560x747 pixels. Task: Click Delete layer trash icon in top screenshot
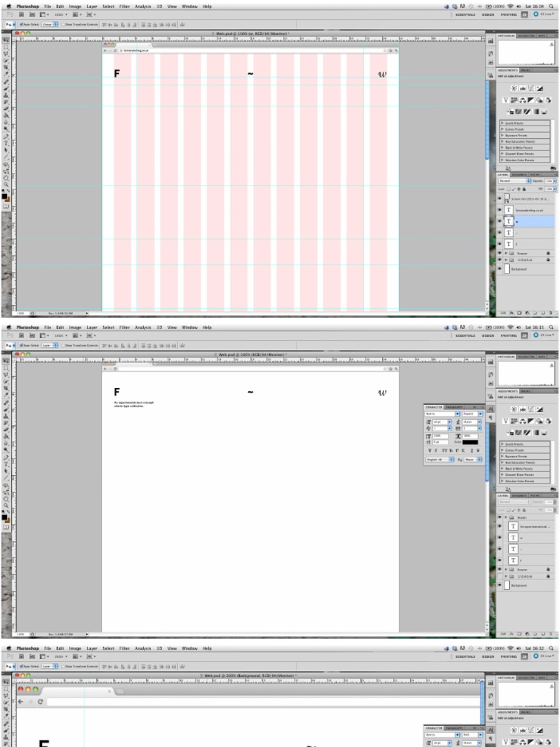pos(551,312)
